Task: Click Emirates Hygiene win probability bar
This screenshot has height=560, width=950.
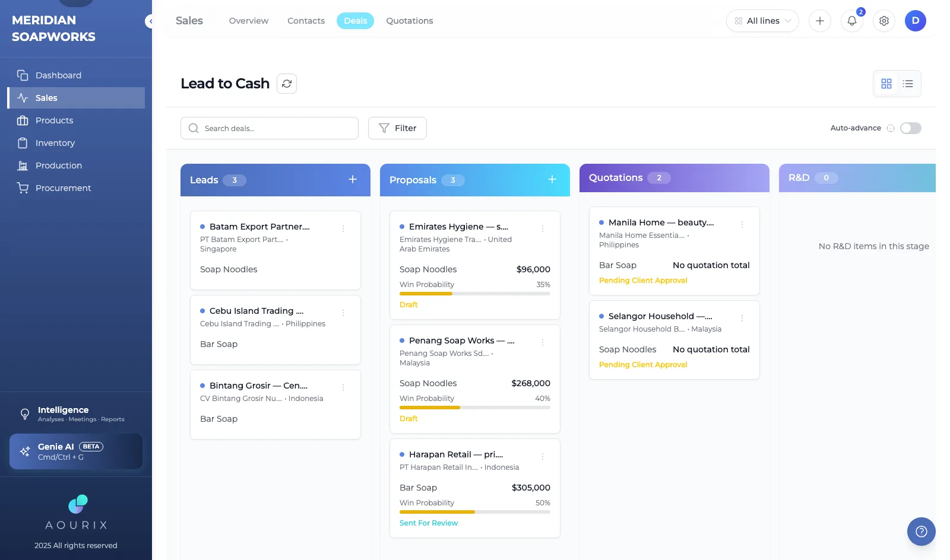Action: [475, 294]
